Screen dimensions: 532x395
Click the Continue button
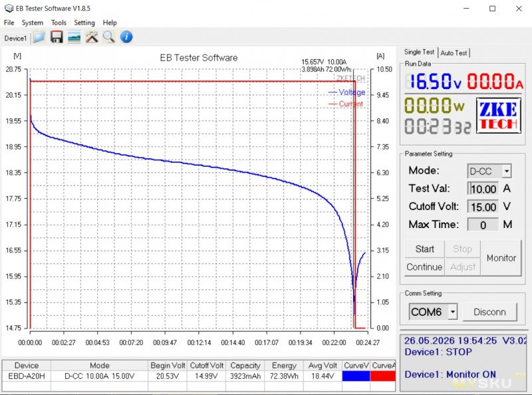coord(424,267)
